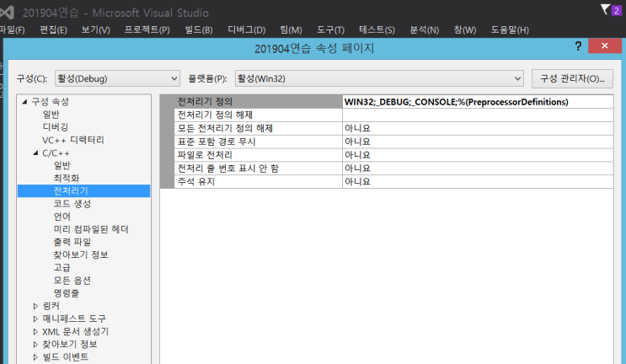Select the 모든 옵션 tree item
Screen dimensions: 626x364
pos(72,281)
